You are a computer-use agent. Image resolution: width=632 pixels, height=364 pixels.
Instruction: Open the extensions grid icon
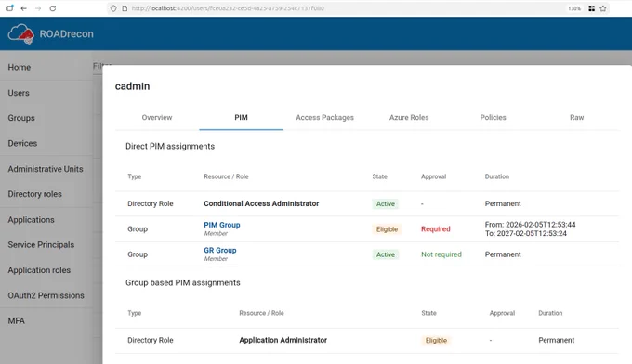591,8
